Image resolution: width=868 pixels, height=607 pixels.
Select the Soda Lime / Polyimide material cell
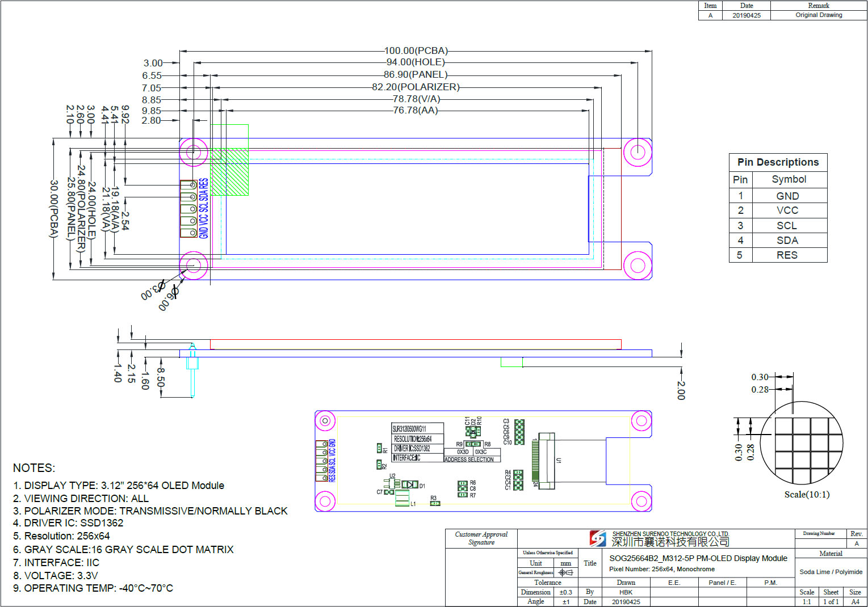click(831, 572)
